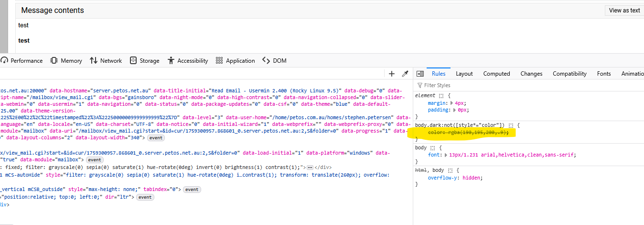The image size is (644, 225).
Task: Highlight elements matching body.dark selector
Action: [511, 125]
